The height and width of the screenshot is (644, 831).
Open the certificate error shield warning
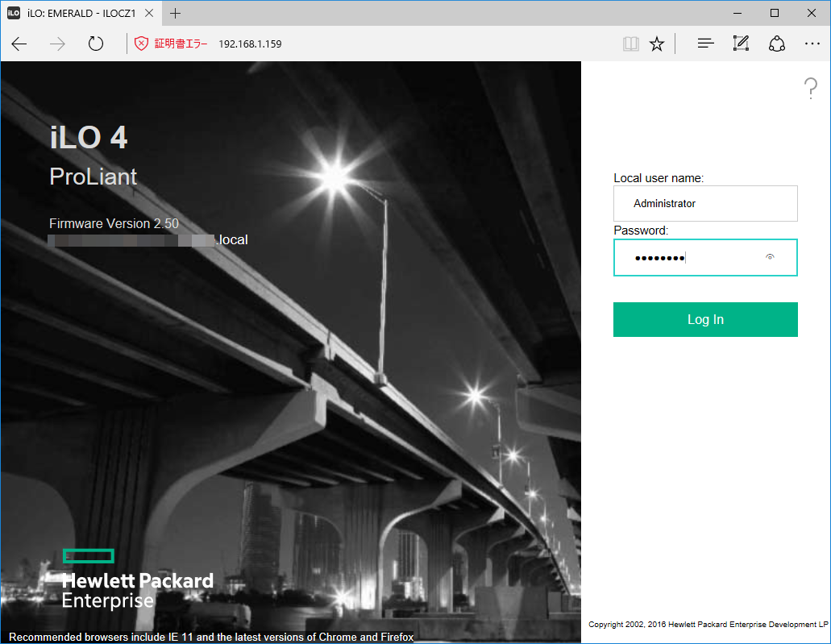click(x=141, y=44)
